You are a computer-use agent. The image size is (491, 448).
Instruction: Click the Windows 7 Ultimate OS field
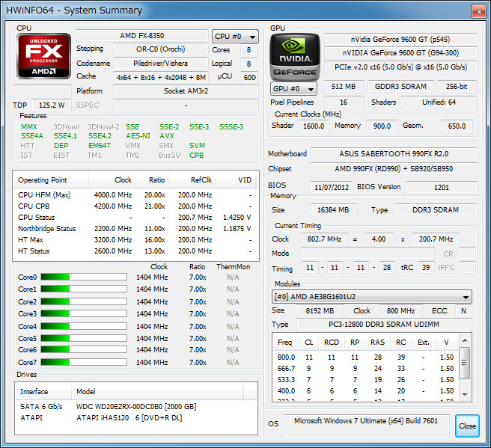366,426
